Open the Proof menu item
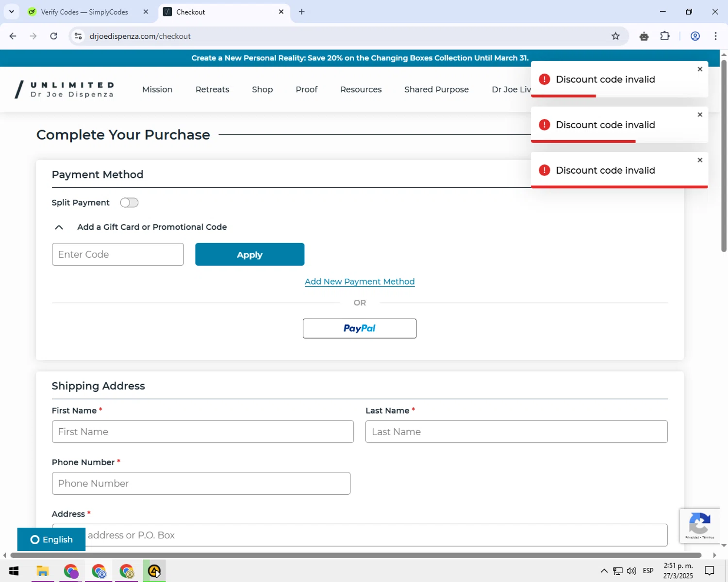Image resolution: width=728 pixels, height=582 pixels. click(x=307, y=89)
